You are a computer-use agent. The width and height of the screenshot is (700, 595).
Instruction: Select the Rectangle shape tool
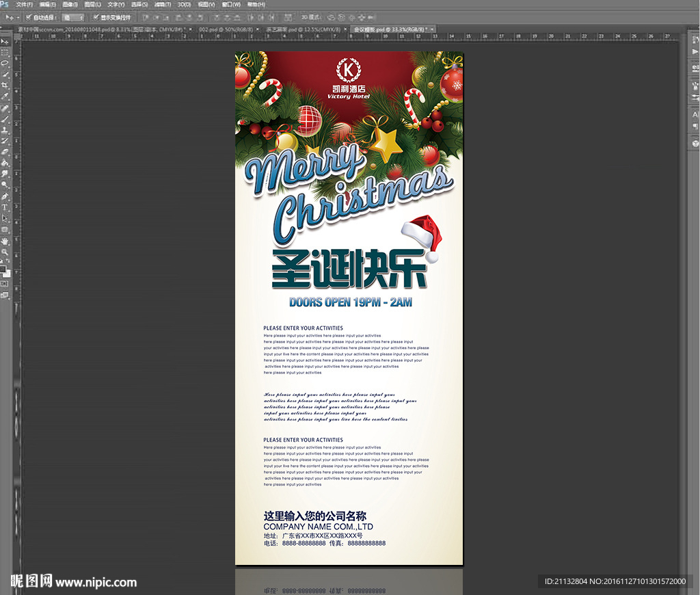pyautogui.click(x=5, y=230)
